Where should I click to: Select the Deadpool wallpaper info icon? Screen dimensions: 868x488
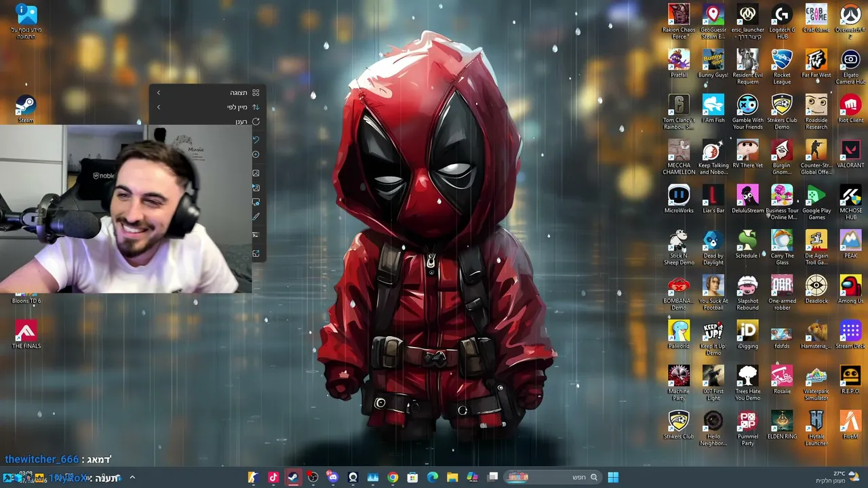click(x=26, y=21)
